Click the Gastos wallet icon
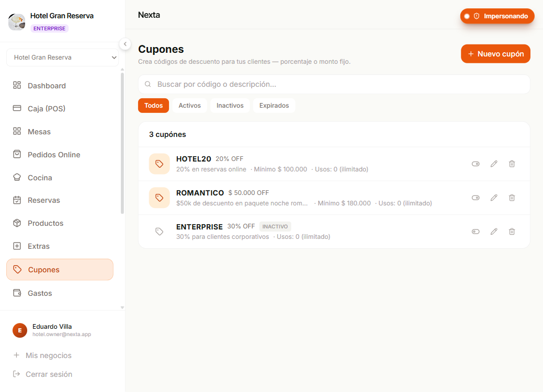 pyautogui.click(x=17, y=293)
